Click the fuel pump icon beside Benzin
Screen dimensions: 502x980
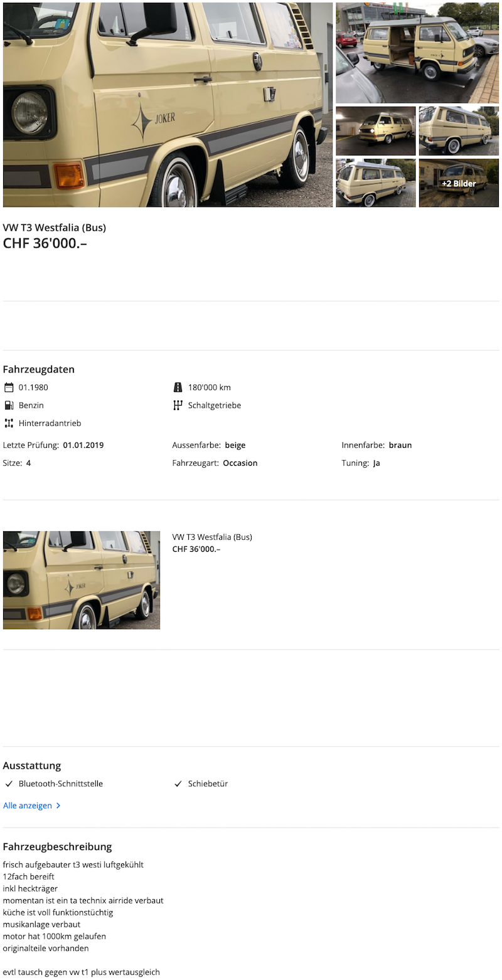pos(9,406)
